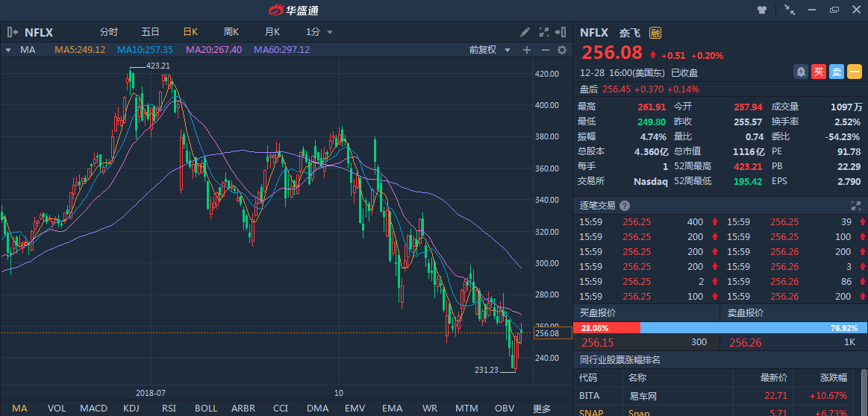Switch to 分时 intraday tab
Screen dimensions: 868x416
click(108, 32)
